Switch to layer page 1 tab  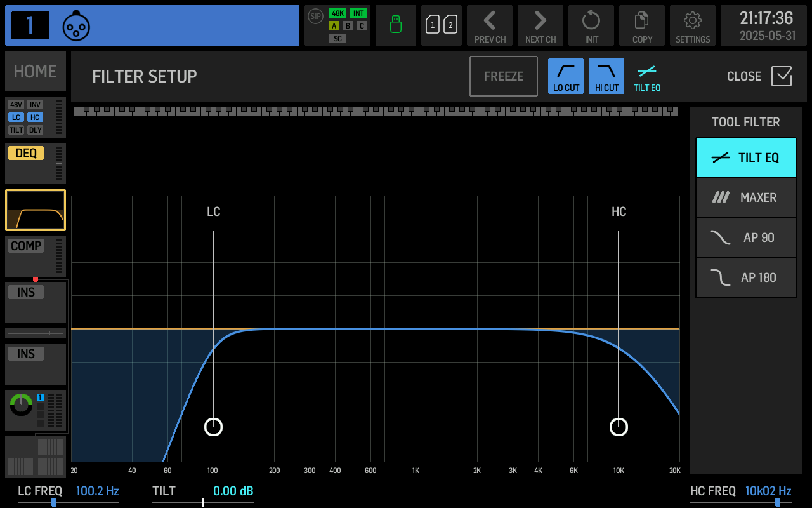point(433,25)
